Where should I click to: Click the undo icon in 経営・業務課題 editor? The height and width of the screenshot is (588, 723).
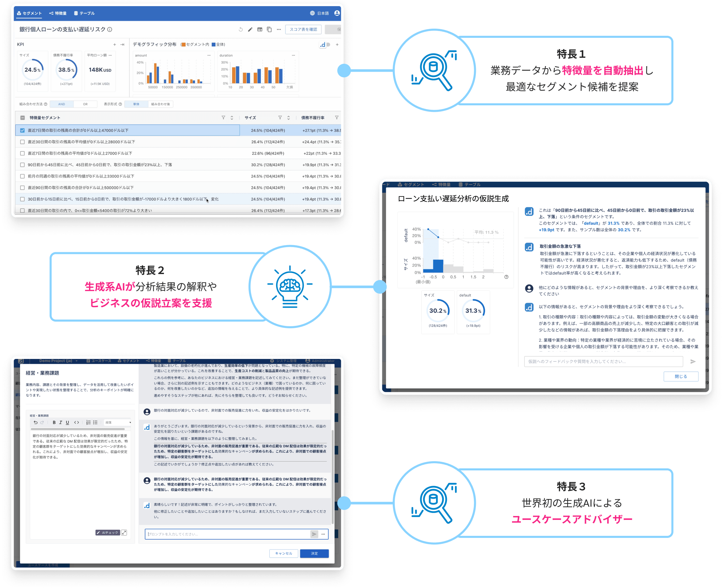tap(35, 423)
